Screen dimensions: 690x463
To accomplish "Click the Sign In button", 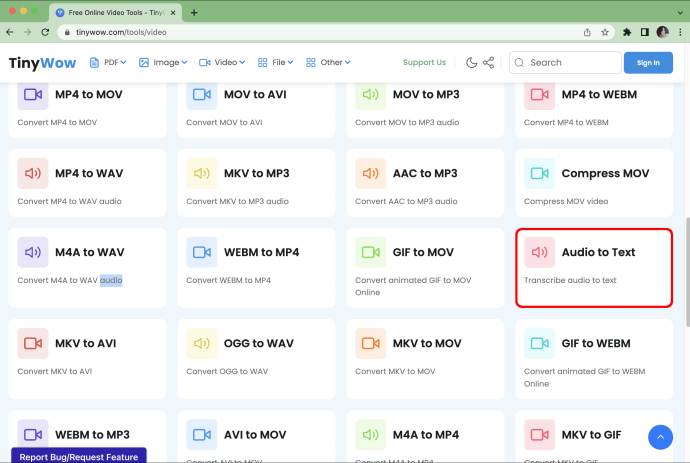I will (648, 62).
